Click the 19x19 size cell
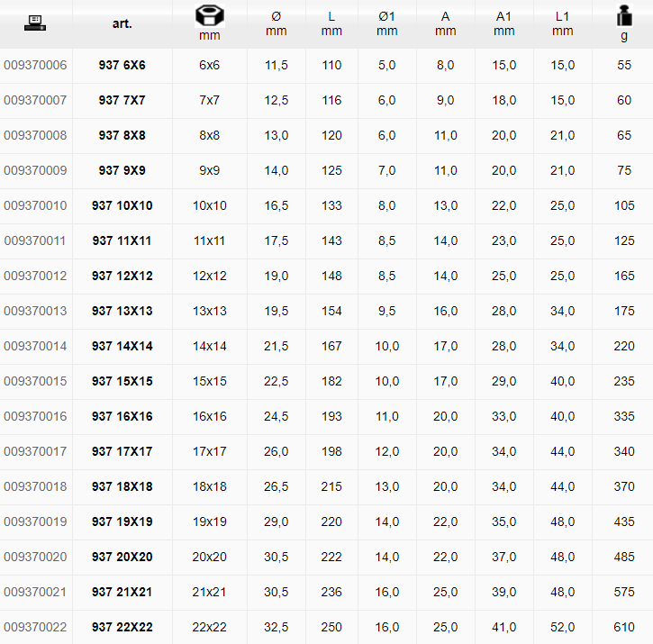653x644 pixels. [x=210, y=522]
